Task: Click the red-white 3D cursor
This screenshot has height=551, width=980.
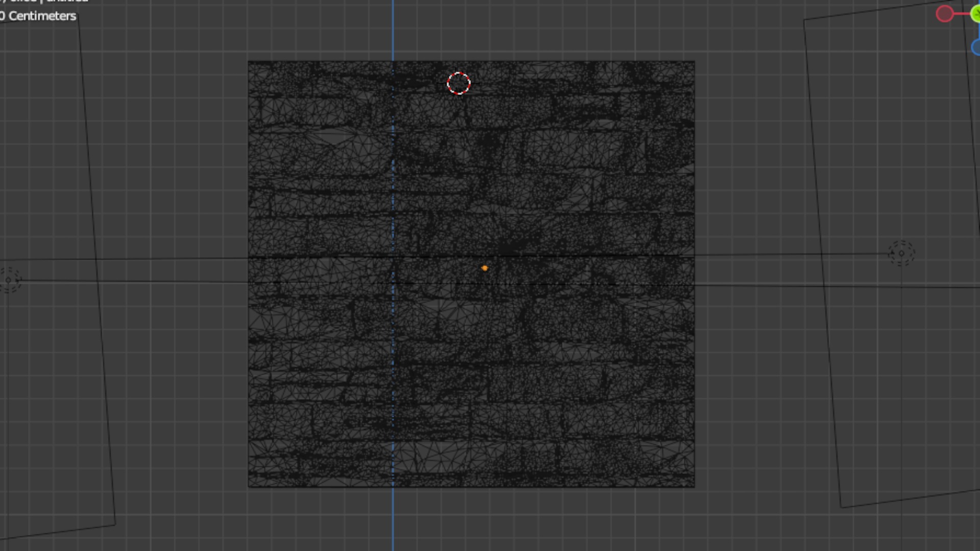Action: (458, 83)
